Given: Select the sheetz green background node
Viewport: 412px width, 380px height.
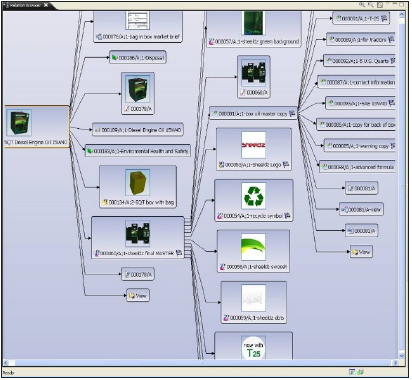Looking at the screenshot, I should 254,29.
